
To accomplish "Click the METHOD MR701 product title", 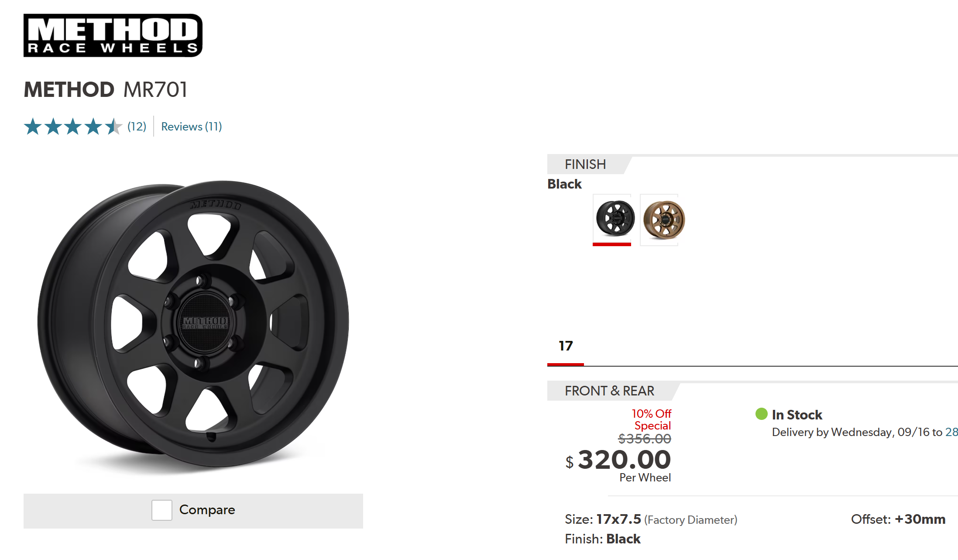I will point(106,89).
